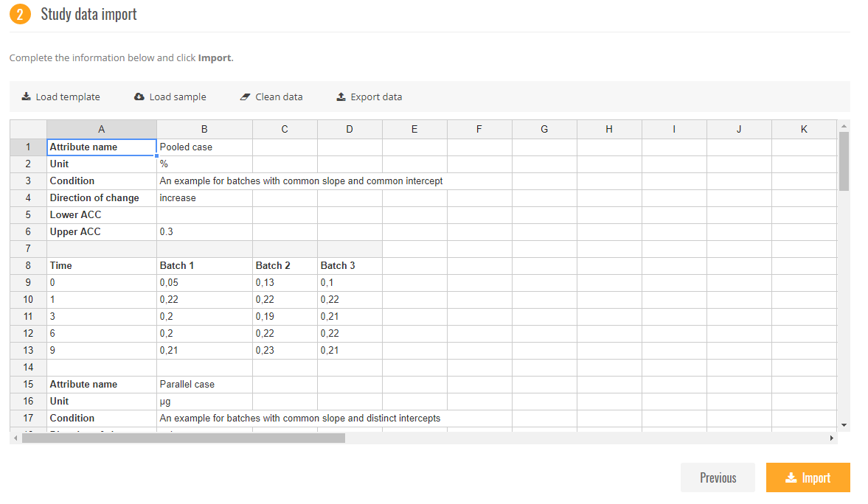Select column D header

tap(350, 130)
